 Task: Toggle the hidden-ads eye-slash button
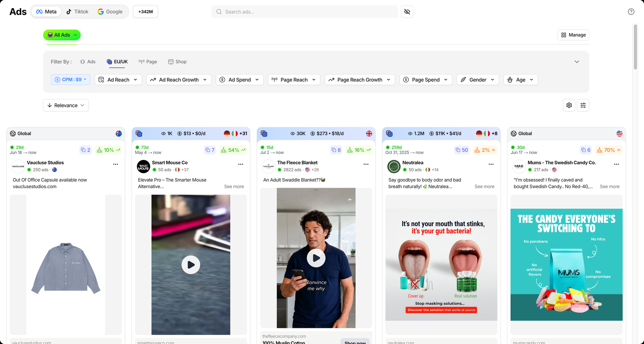coord(407,12)
